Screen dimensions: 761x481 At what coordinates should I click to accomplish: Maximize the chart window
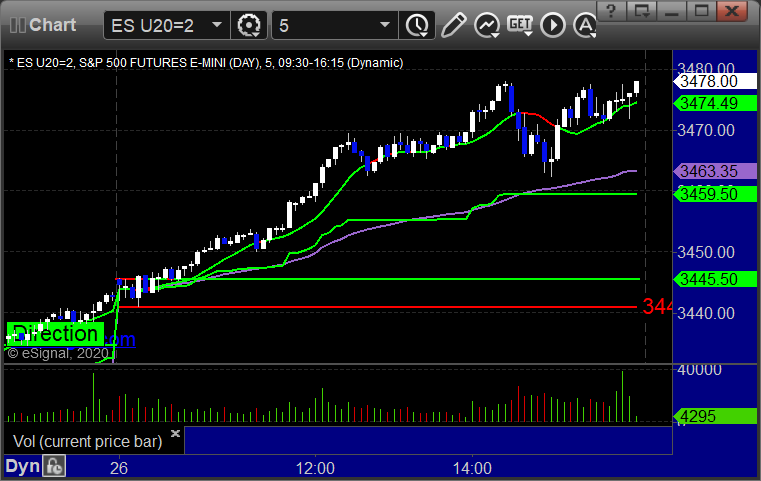pyautogui.click(x=701, y=10)
